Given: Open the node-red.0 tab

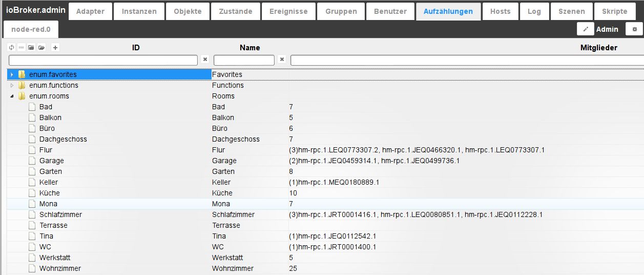Looking at the screenshot, I should click(x=31, y=29).
